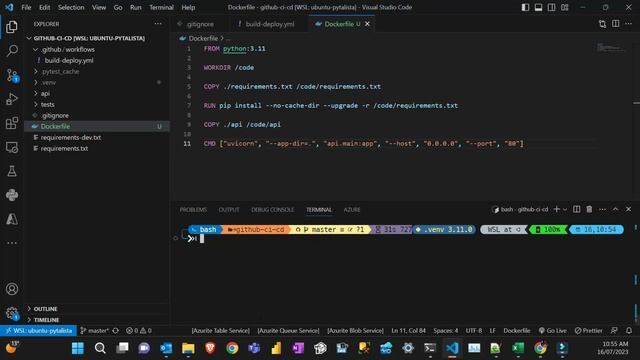This screenshot has height=360, width=640.
Task: Open the Terminal menu
Action: pyautogui.click(x=161, y=7)
